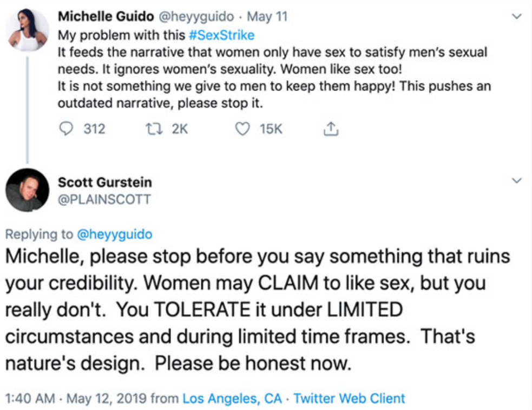This screenshot has height=410, width=532.
Task: Open the Los Angeles, CA location link
Action: [232, 399]
